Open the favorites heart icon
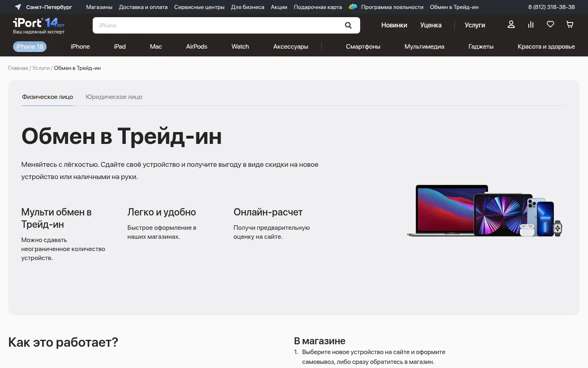 click(x=550, y=25)
